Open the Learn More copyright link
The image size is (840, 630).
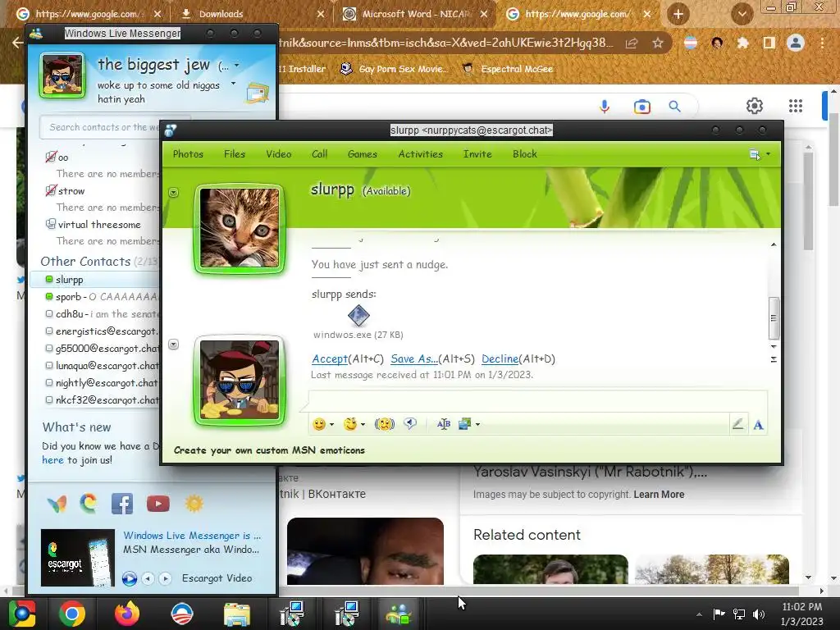pos(659,495)
